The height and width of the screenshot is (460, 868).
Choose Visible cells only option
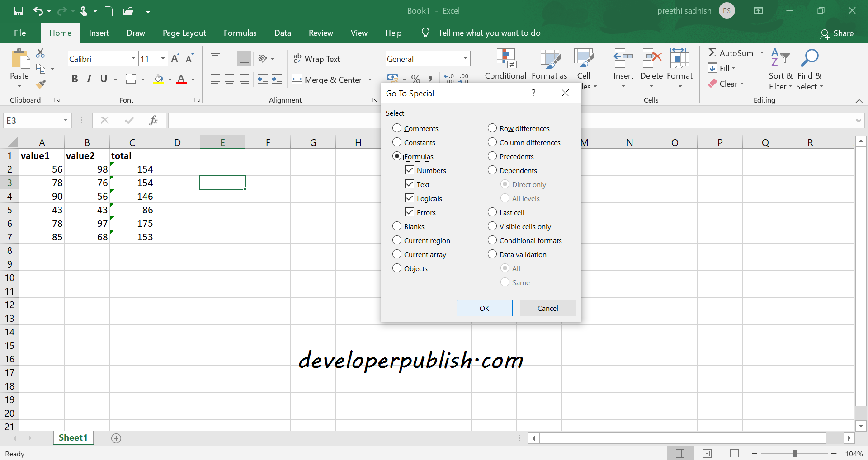click(492, 226)
